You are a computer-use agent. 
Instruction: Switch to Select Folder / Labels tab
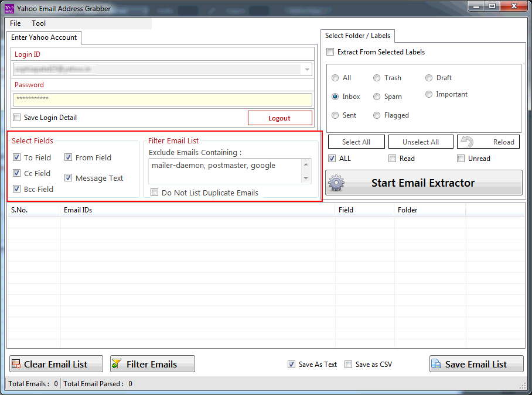click(x=357, y=36)
